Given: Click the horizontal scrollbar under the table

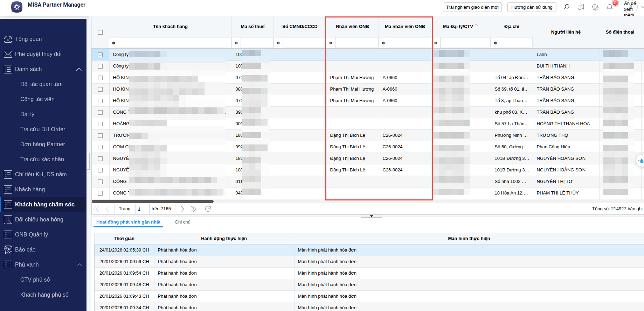Looking at the screenshot, I should click(153, 202).
